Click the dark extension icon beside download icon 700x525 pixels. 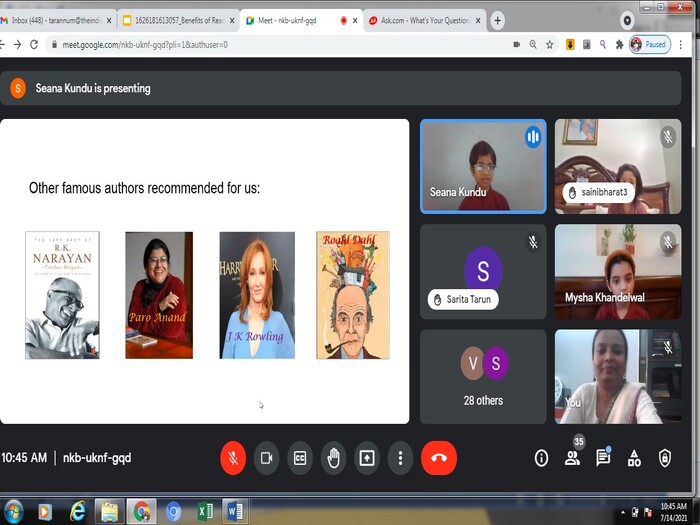click(x=587, y=45)
